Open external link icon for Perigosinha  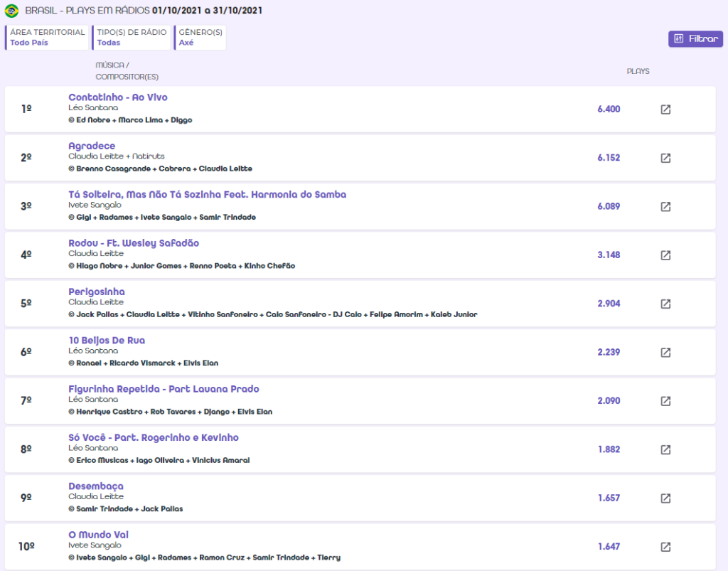[665, 304]
